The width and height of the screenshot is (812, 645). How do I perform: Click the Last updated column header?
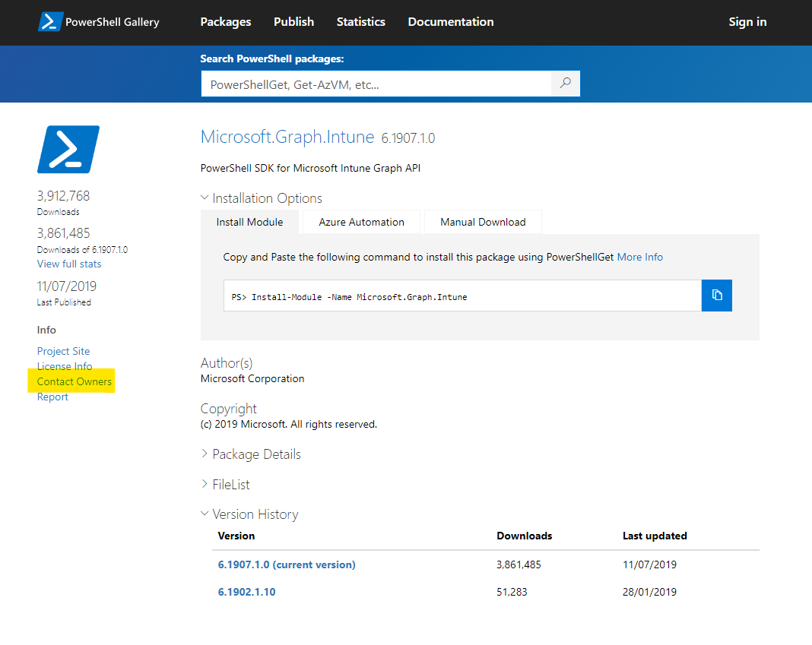pyautogui.click(x=655, y=536)
